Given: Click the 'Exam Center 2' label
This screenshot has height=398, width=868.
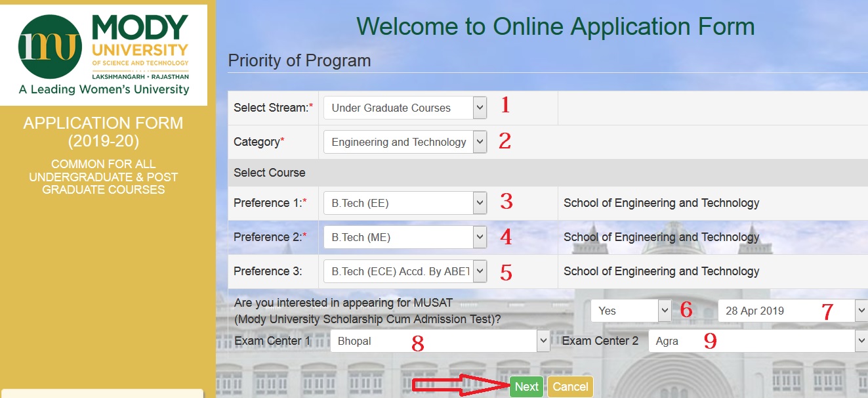Looking at the screenshot, I should pos(600,341).
